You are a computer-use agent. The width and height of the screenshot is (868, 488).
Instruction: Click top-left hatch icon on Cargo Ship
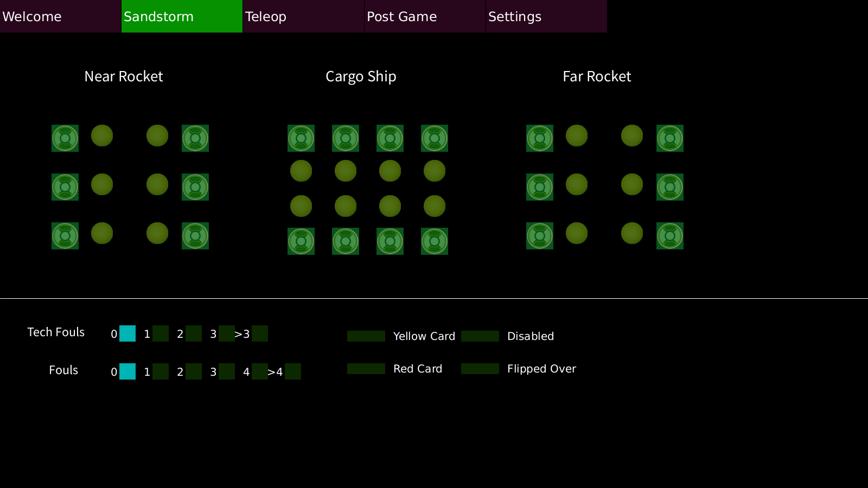tap(301, 138)
